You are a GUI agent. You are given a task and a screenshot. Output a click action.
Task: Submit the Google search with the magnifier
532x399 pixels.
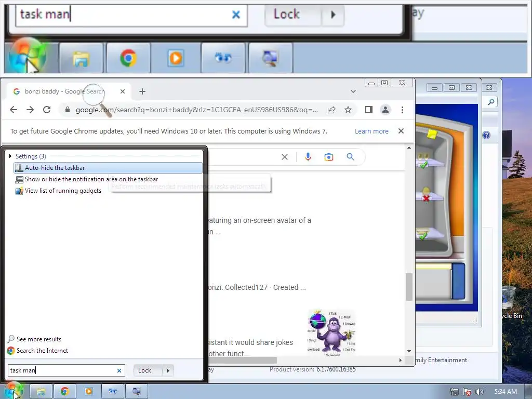(351, 157)
